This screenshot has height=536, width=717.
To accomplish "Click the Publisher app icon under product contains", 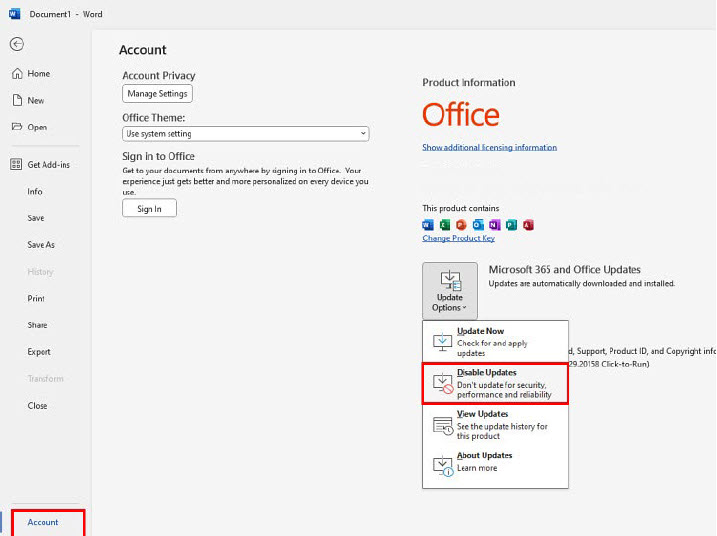I will 511,225.
